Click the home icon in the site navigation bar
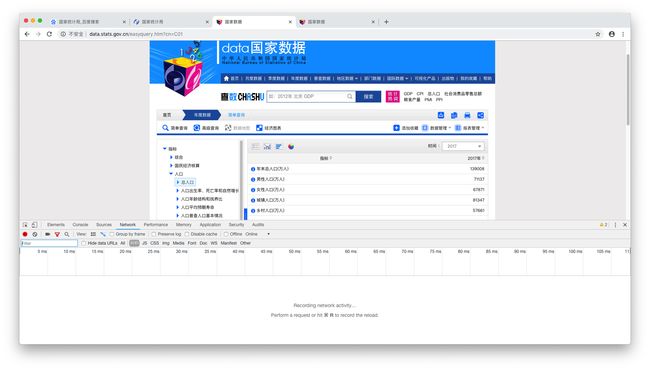This screenshot has height=370, width=650. pos(226,78)
